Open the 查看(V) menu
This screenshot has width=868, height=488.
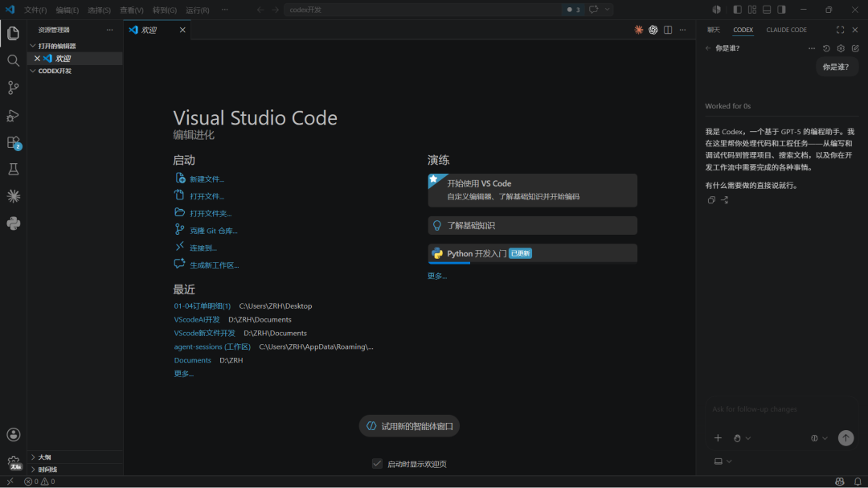(x=132, y=10)
